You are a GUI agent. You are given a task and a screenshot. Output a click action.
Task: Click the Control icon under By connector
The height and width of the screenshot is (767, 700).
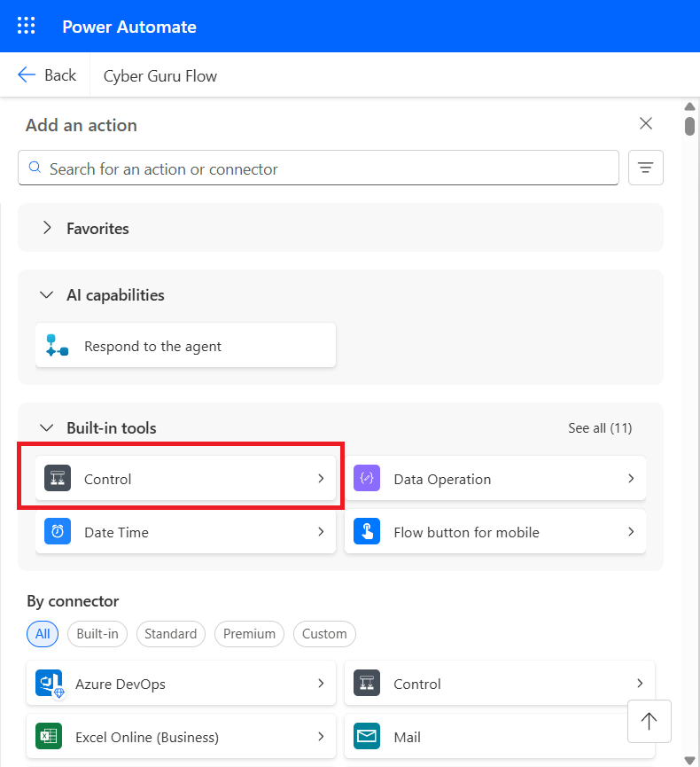367,683
